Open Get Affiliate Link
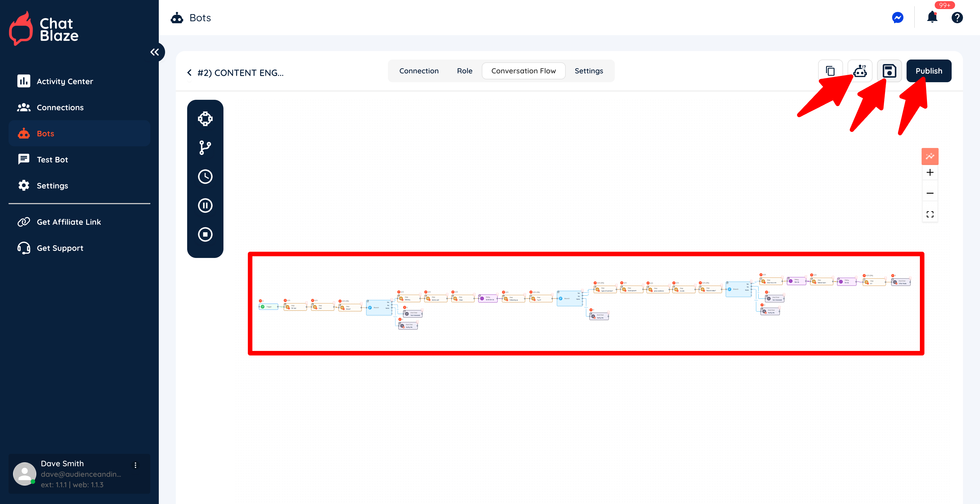This screenshot has height=504, width=980. tap(68, 222)
